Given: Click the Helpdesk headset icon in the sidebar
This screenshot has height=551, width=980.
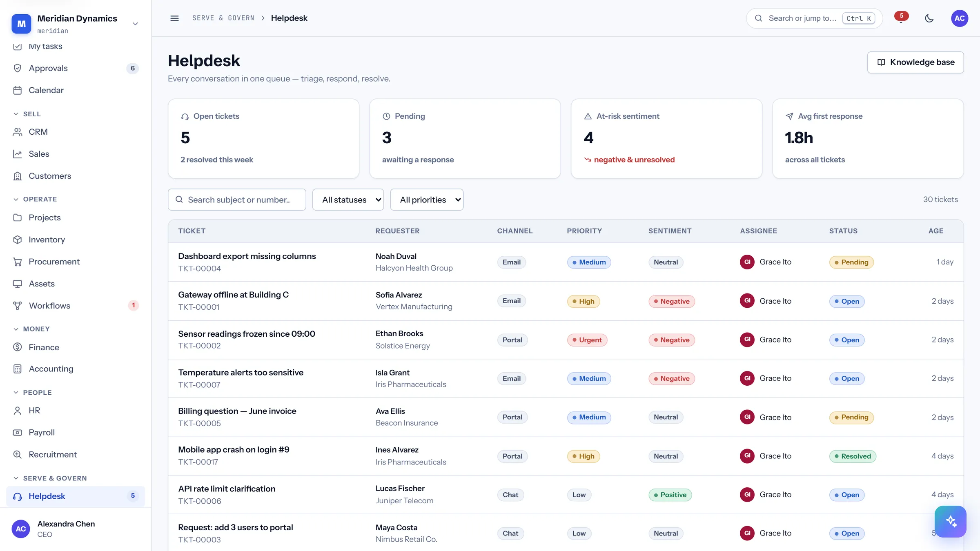Looking at the screenshot, I should (17, 496).
